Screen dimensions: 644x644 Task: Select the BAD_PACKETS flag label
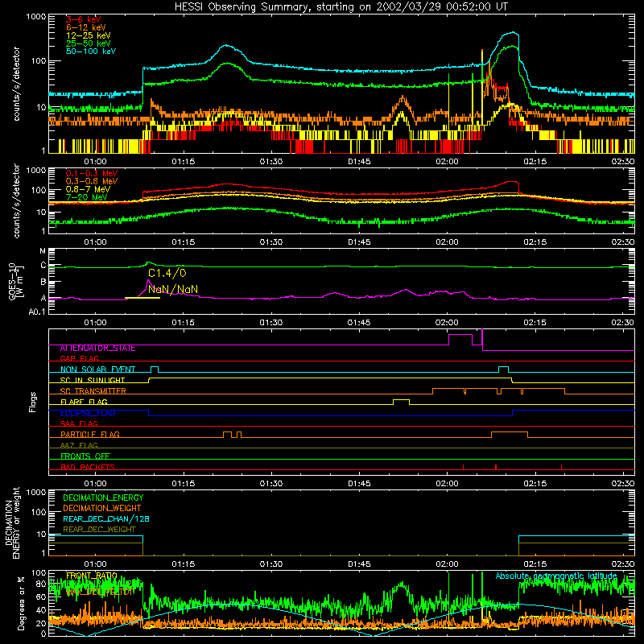click(88, 467)
